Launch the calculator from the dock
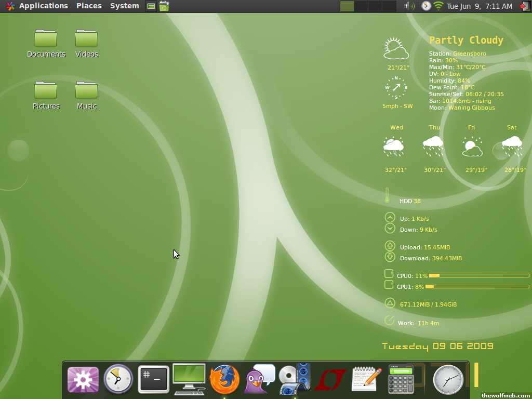Screen dimensions: 532x399 click(x=401, y=379)
